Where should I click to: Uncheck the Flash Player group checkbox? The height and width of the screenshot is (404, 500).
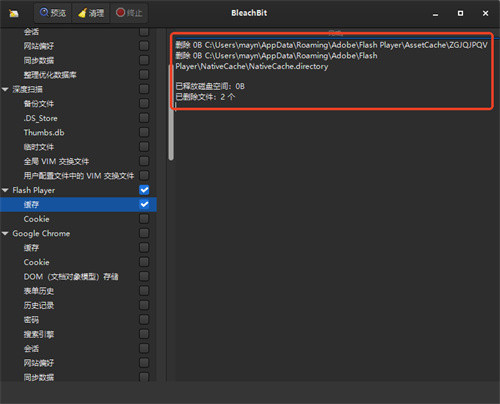(144, 190)
